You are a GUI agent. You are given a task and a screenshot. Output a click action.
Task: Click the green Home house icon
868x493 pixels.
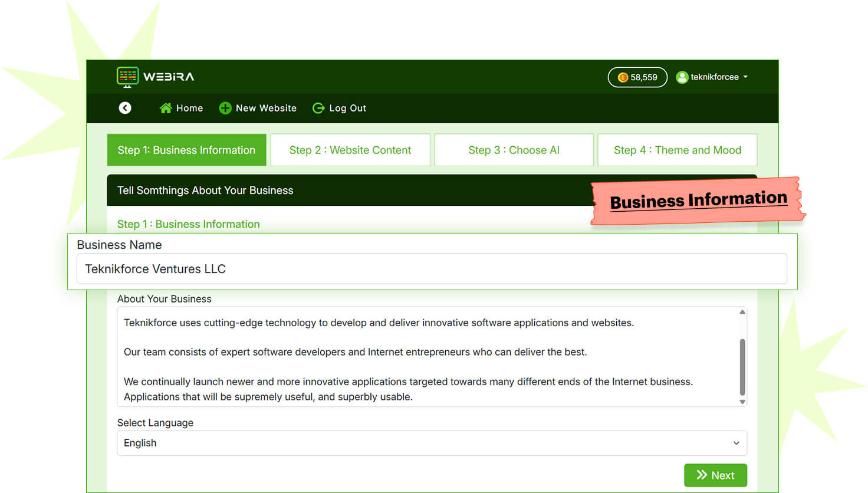pos(166,108)
